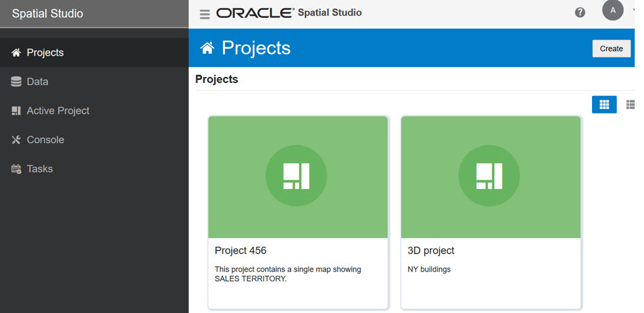Click the 'NY buildings' description text
The width and height of the screenshot is (644, 313).
(x=429, y=270)
